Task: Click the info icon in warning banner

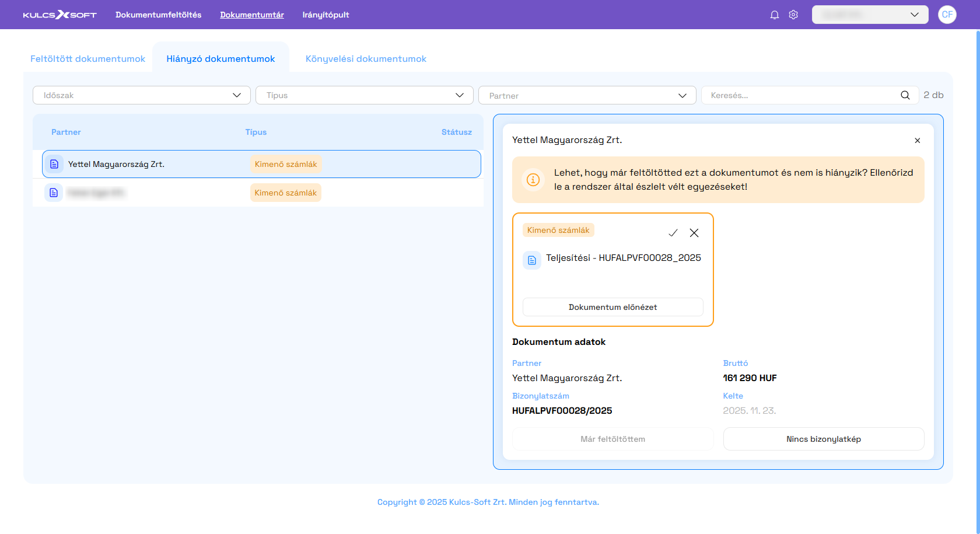Action: coord(533,180)
